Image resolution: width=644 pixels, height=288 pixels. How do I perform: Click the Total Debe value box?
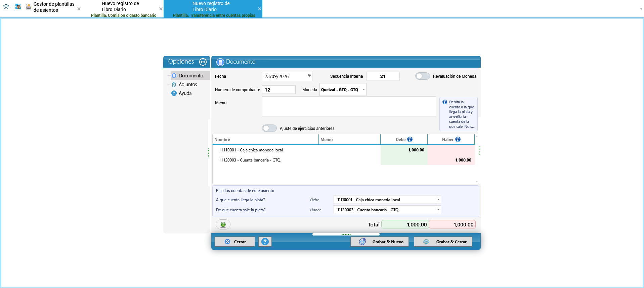[405, 224]
